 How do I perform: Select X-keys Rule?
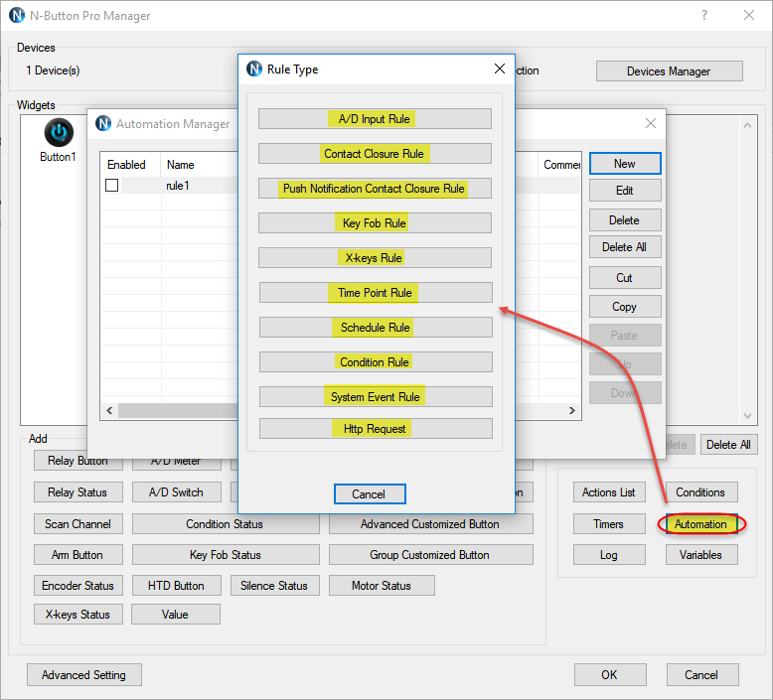375,257
